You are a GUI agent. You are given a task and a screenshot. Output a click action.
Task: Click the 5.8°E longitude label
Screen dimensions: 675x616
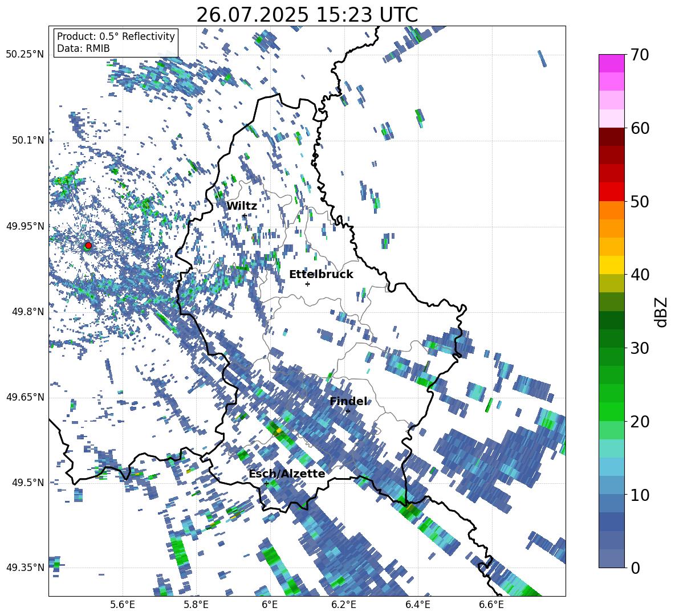point(196,605)
